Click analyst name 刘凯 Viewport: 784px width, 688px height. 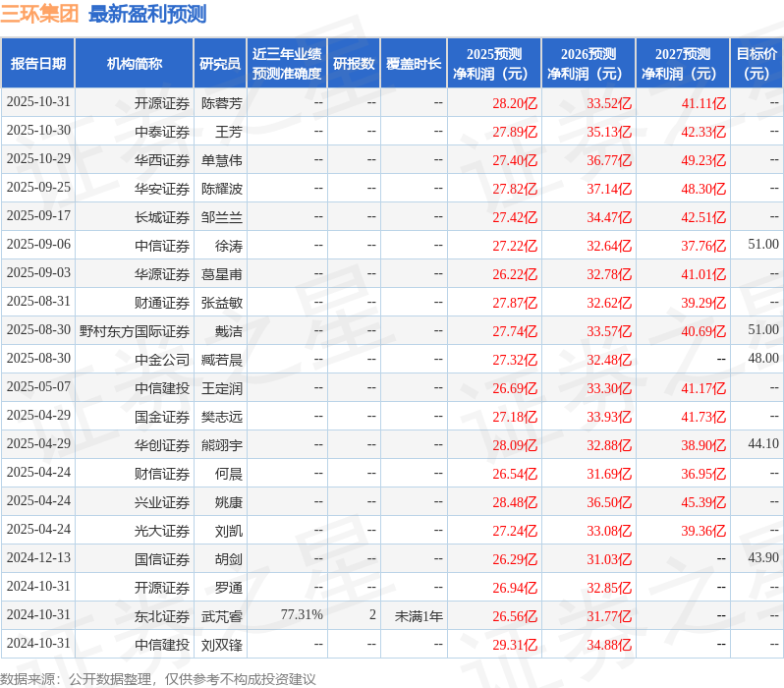(229, 532)
